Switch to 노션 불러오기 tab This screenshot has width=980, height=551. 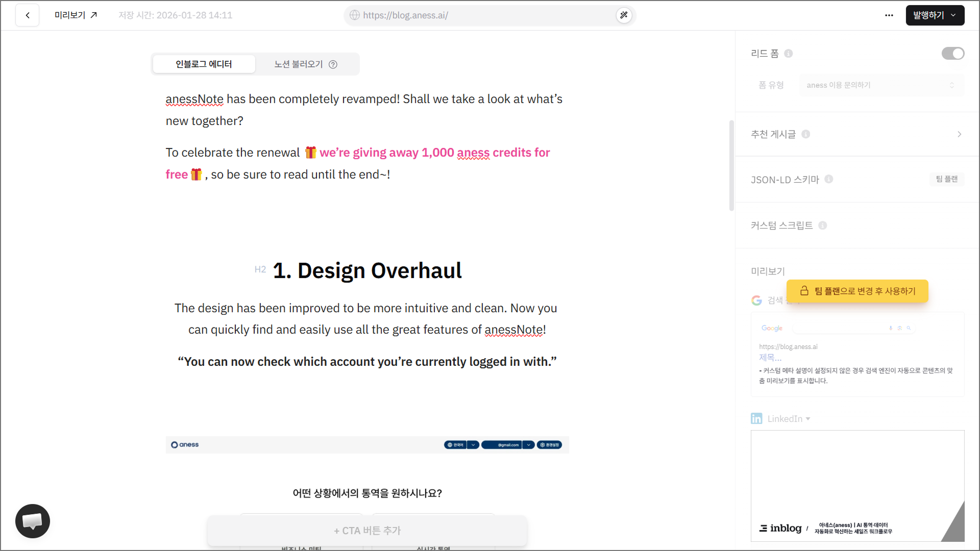299,64
